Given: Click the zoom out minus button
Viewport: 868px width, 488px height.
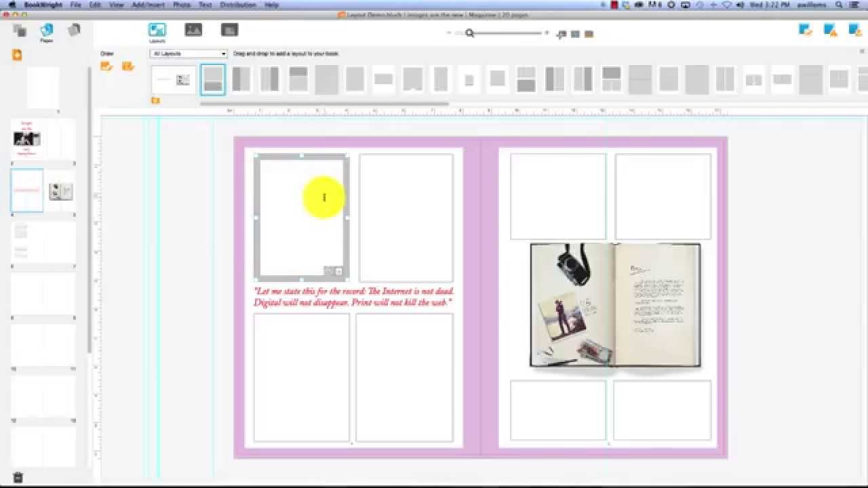Looking at the screenshot, I should point(449,33).
